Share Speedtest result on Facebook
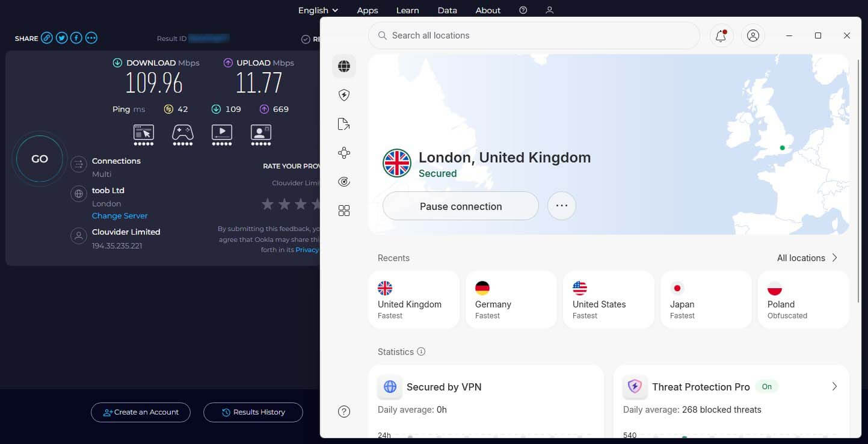Image resolution: width=868 pixels, height=444 pixels. 76,38
